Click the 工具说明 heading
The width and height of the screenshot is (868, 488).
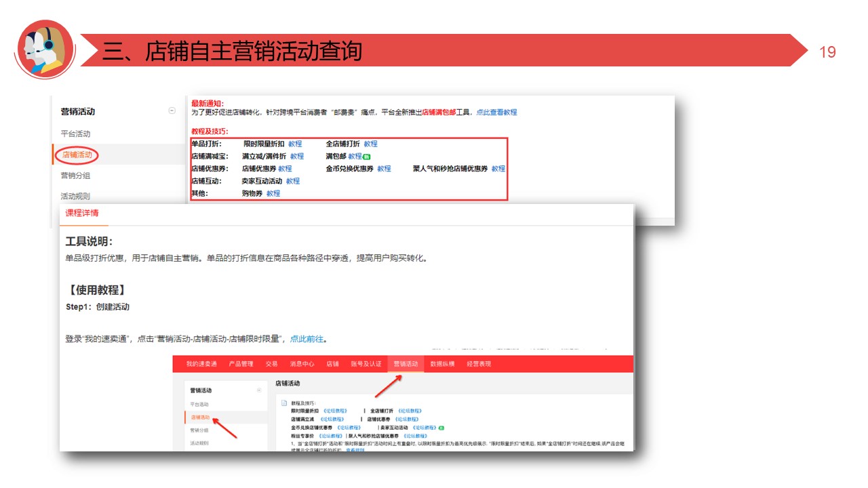[x=89, y=241]
